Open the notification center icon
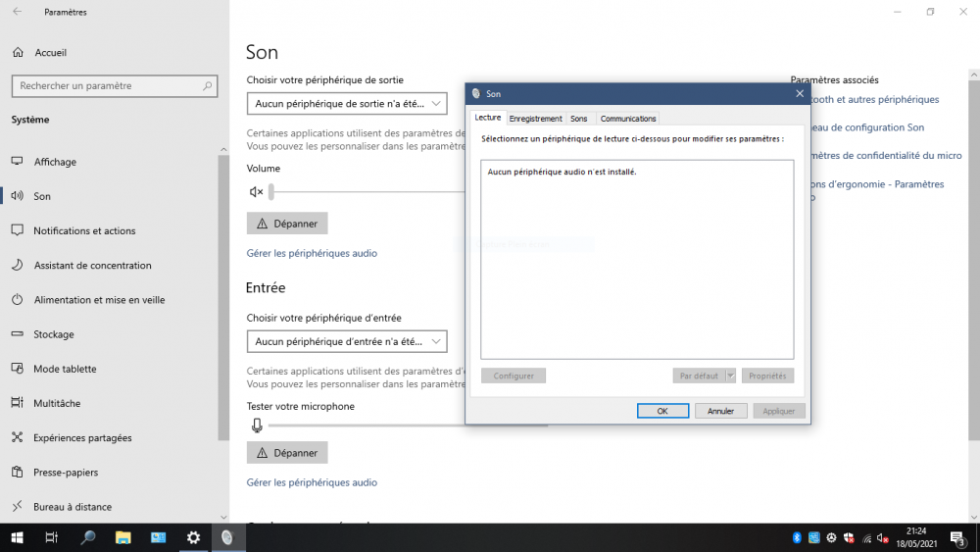 tap(958, 538)
